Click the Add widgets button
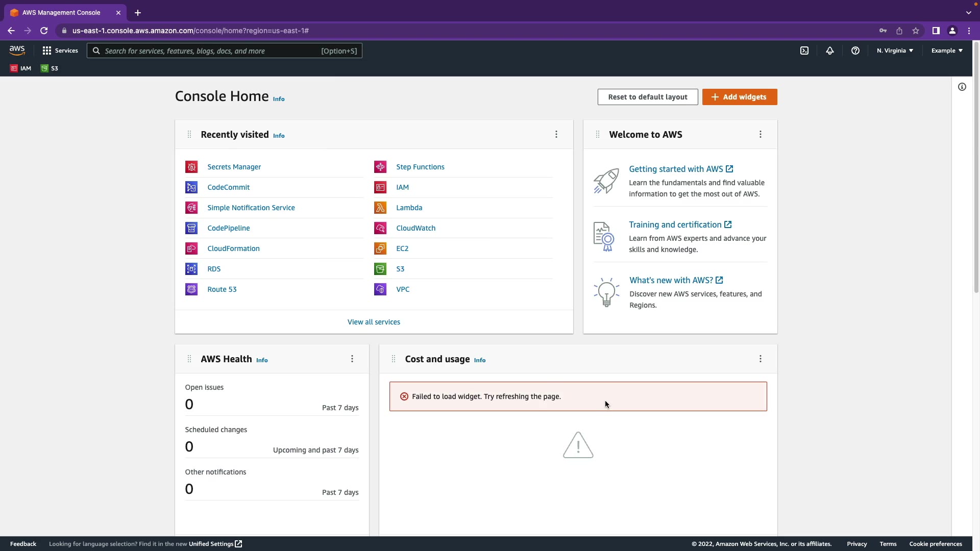This screenshot has width=980, height=551. point(740,97)
